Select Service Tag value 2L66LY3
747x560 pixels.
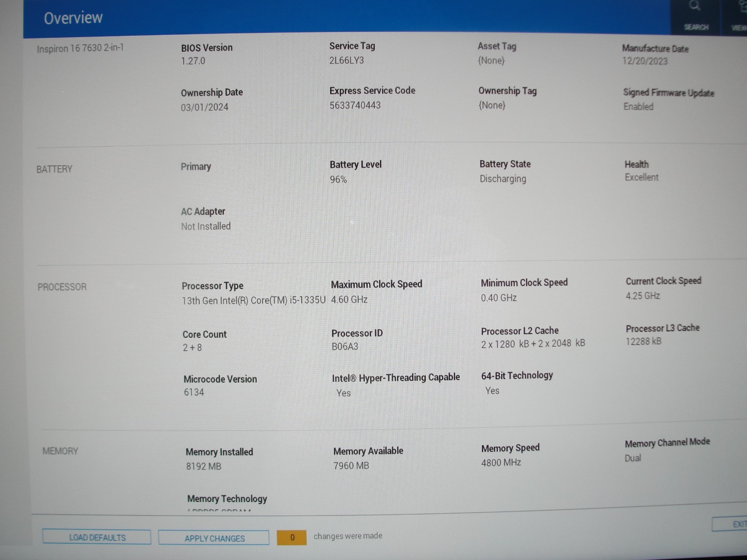click(x=346, y=60)
